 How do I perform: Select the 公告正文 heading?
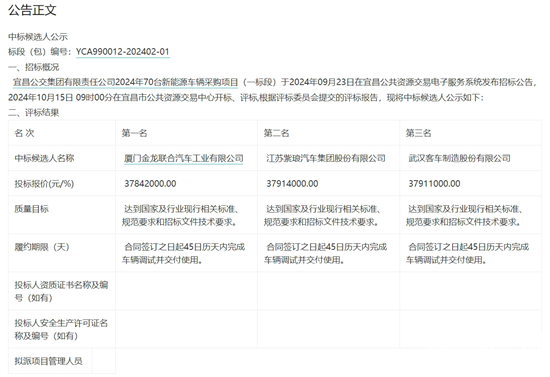(32, 10)
